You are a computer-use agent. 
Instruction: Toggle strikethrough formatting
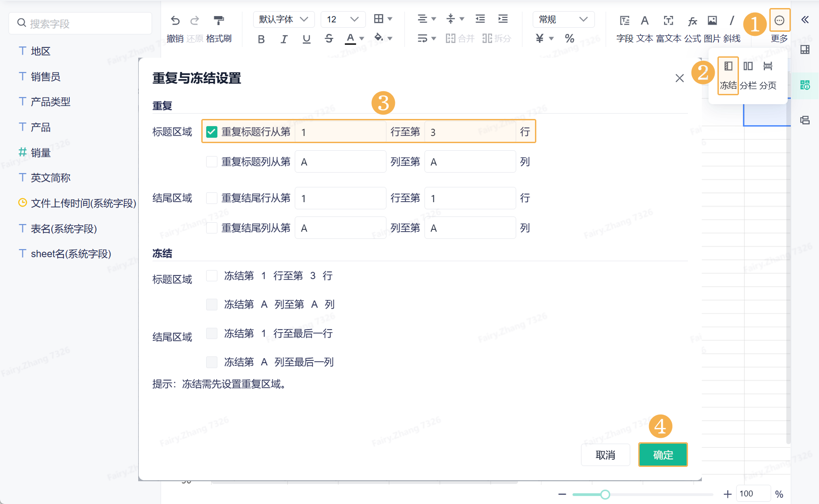point(329,39)
